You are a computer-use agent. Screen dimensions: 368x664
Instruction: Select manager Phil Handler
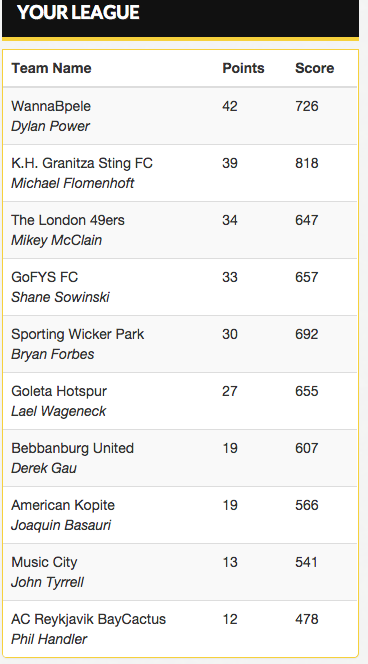click(x=49, y=639)
